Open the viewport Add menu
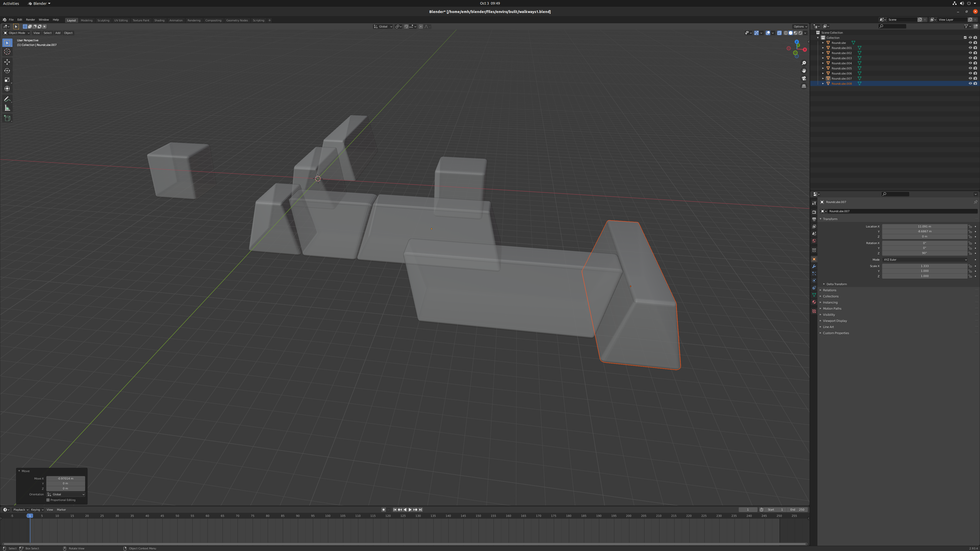This screenshot has width=980, height=551. click(58, 33)
